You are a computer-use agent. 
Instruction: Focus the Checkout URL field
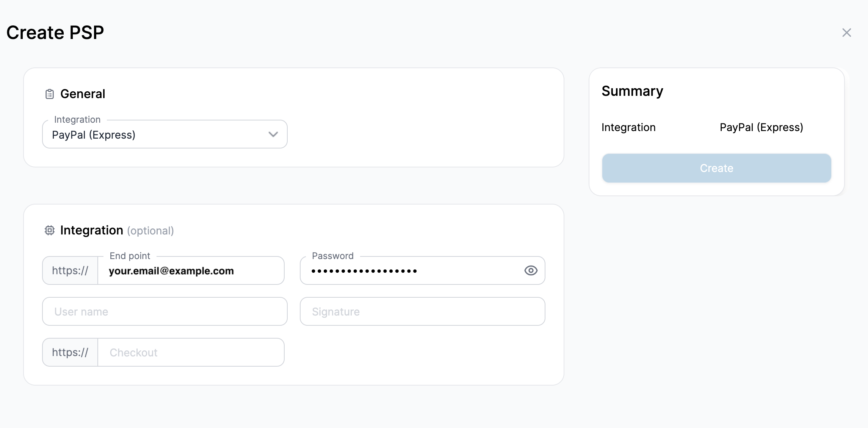point(191,352)
